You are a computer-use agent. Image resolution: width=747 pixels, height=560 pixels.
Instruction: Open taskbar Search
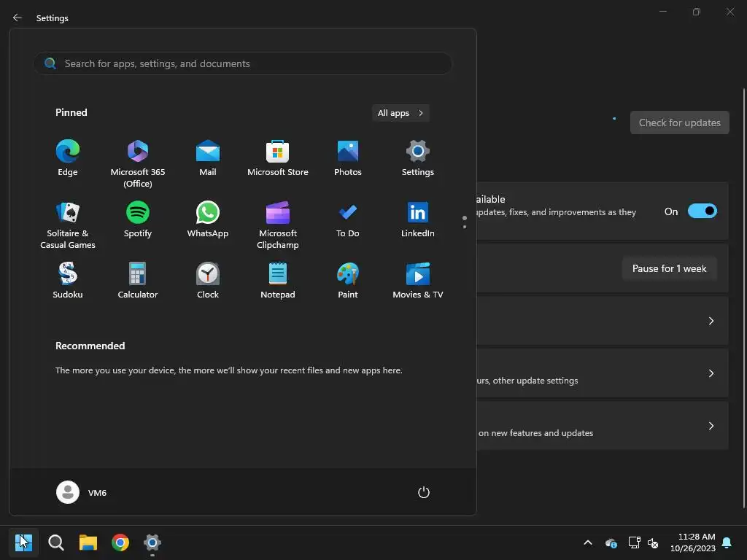click(x=55, y=542)
